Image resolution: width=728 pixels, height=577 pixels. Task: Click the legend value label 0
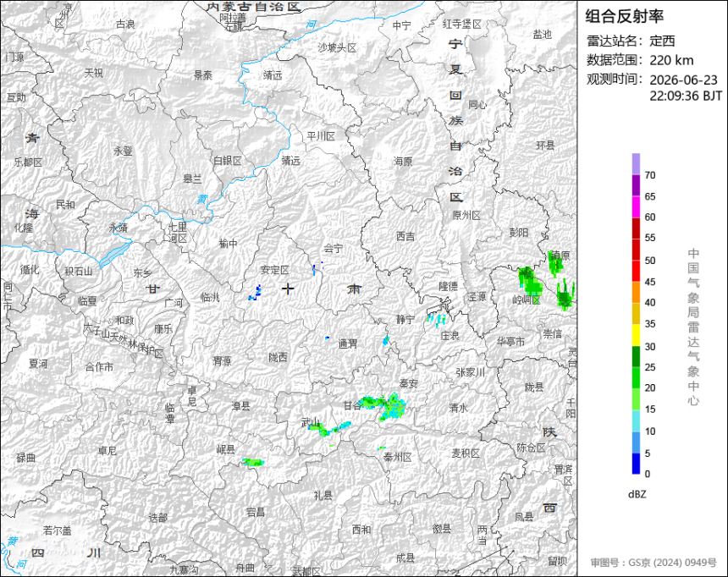[648, 474]
